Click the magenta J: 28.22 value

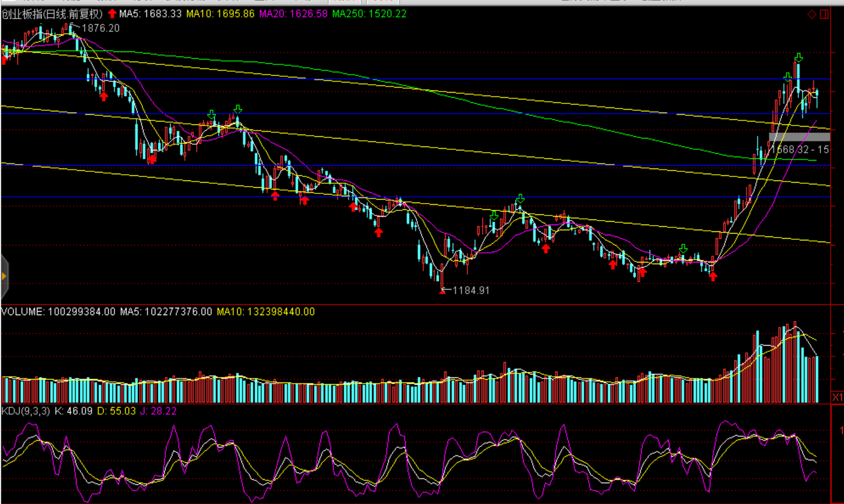pyautogui.click(x=158, y=411)
